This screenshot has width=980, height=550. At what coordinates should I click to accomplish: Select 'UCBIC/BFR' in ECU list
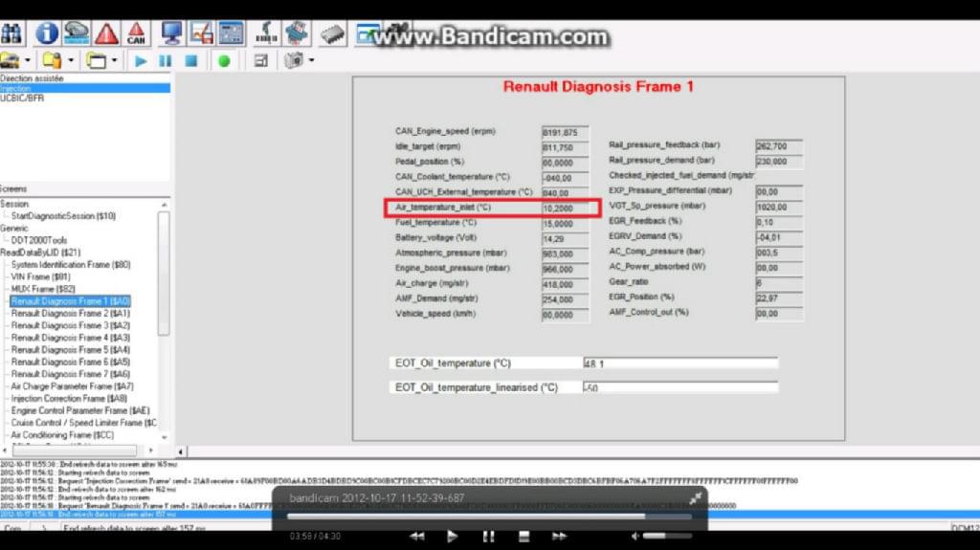pyautogui.click(x=22, y=99)
